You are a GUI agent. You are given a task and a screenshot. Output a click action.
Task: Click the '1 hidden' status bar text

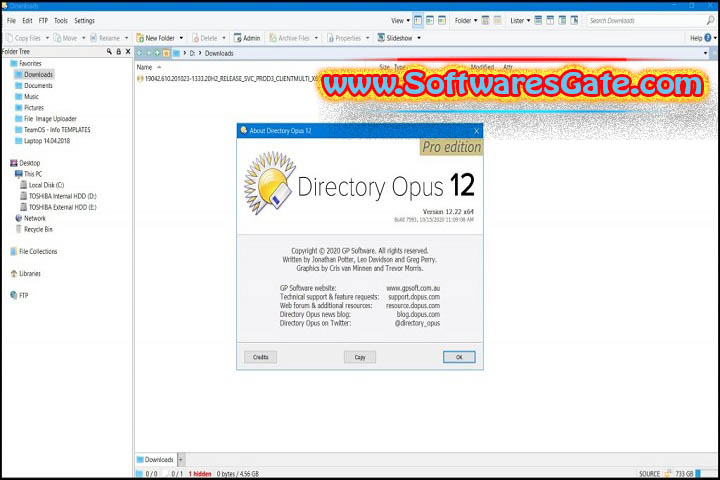pyautogui.click(x=200, y=474)
